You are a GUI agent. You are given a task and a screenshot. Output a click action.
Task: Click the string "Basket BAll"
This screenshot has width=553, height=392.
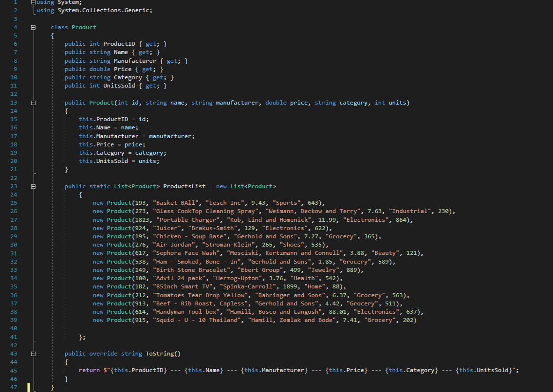pos(168,203)
